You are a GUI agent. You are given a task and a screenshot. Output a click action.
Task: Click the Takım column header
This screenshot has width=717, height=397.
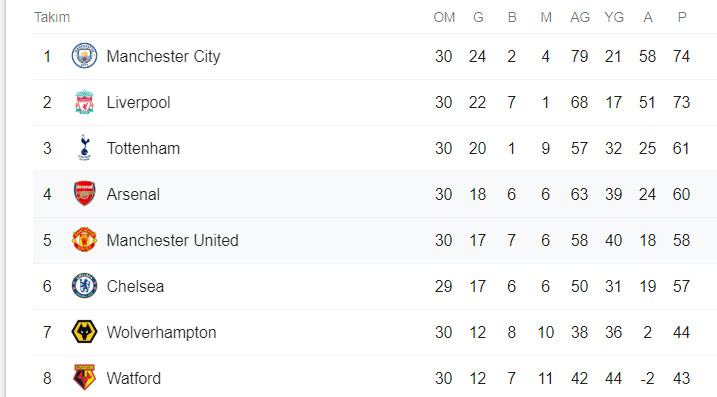tap(52, 17)
